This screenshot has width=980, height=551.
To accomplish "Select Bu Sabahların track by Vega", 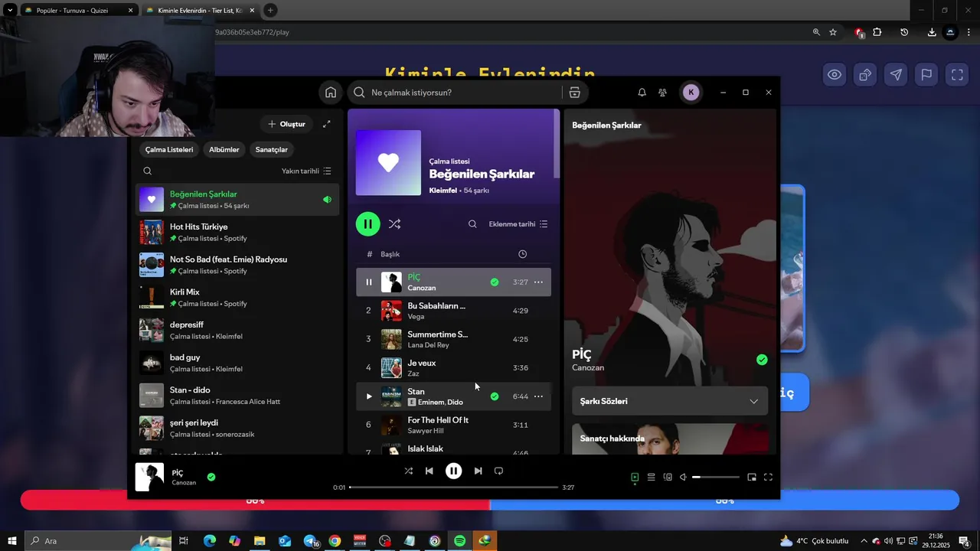I will click(x=453, y=311).
